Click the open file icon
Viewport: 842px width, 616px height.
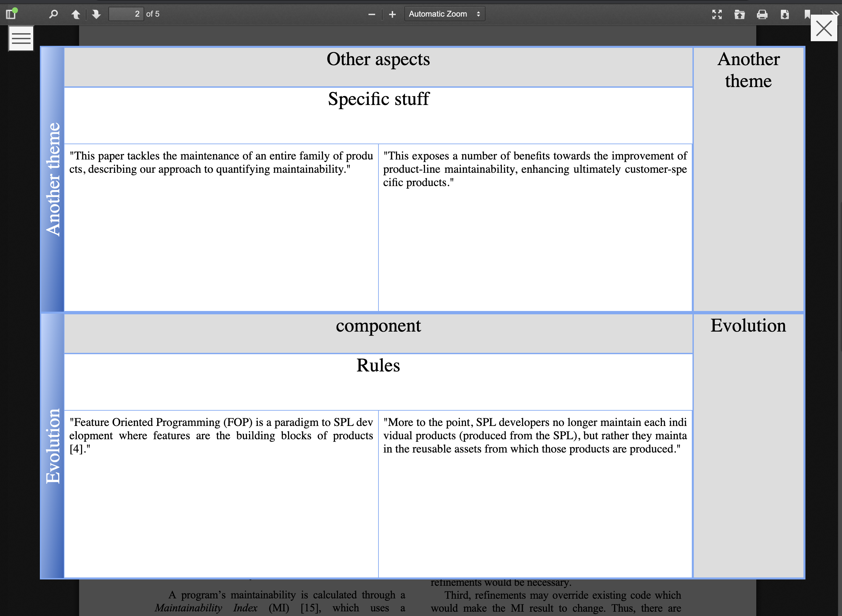click(739, 14)
